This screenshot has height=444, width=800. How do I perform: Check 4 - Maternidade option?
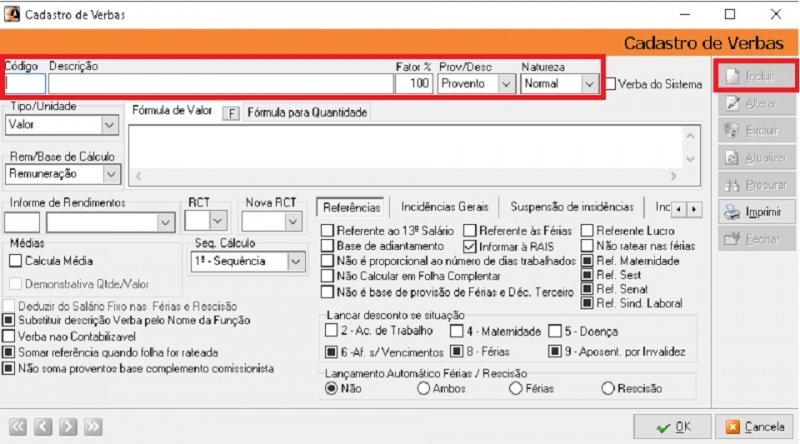(457, 331)
